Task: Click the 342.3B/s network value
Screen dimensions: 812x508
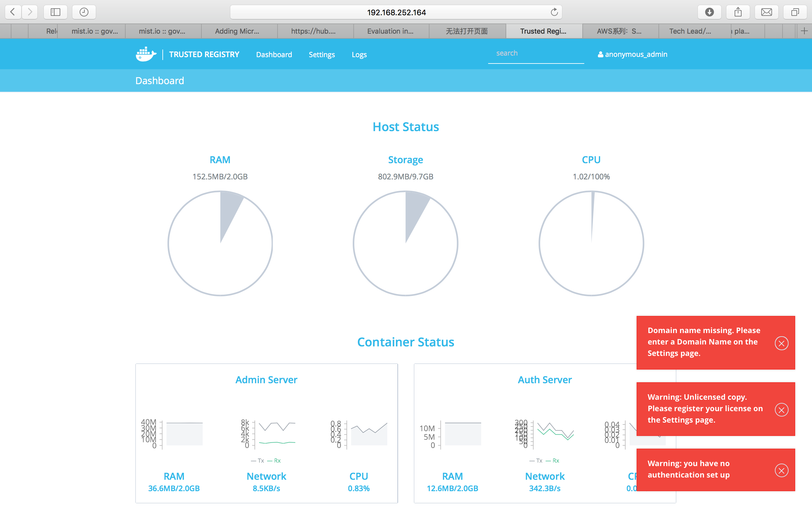Action: [545, 488]
